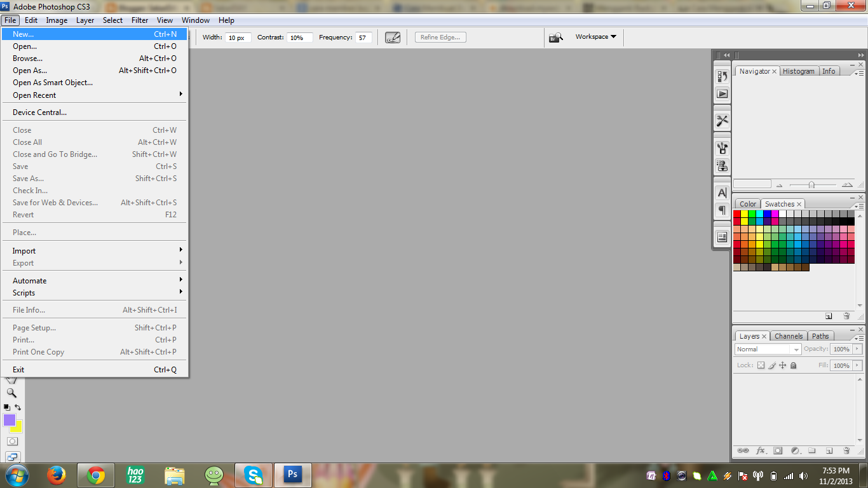Image resolution: width=868 pixels, height=488 pixels.
Task: Open the Paragraph panel icon
Action: (x=722, y=210)
